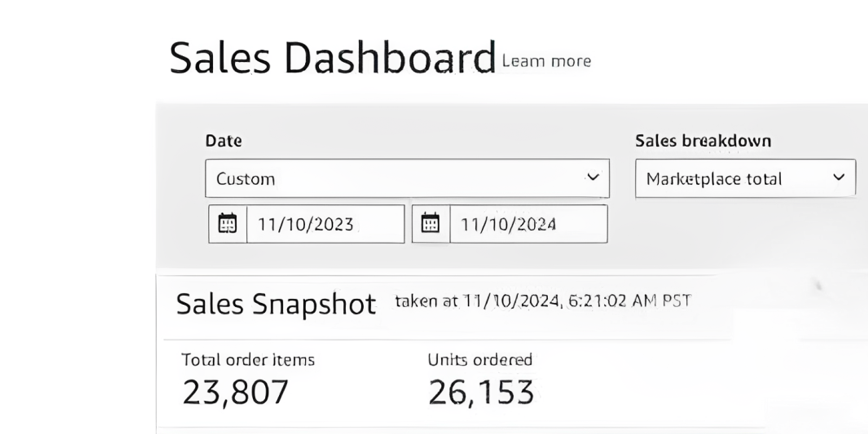Image resolution: width=868 pixels, height=434 pixels.
Task: Click the Units ordered label
Action: [480, 360]
